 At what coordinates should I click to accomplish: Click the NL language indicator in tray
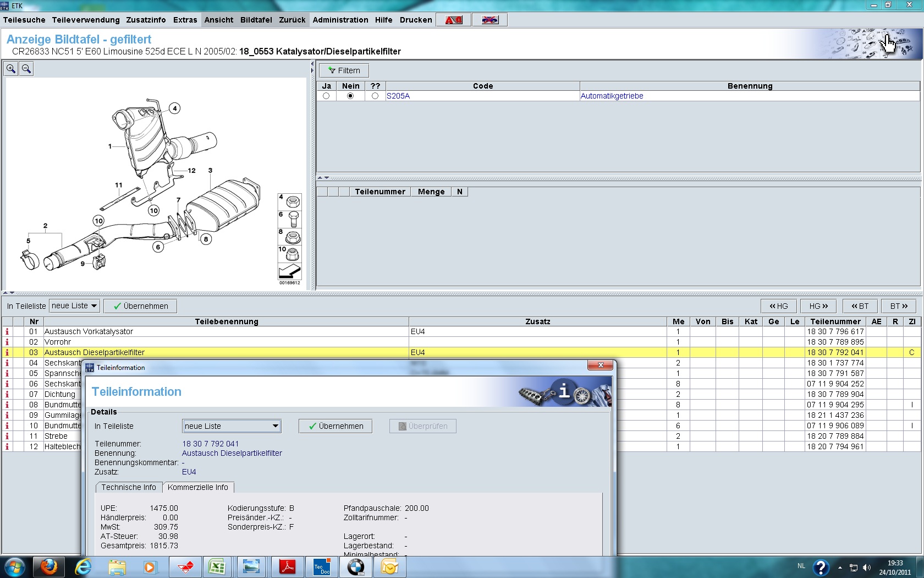(x=801, y=566)
